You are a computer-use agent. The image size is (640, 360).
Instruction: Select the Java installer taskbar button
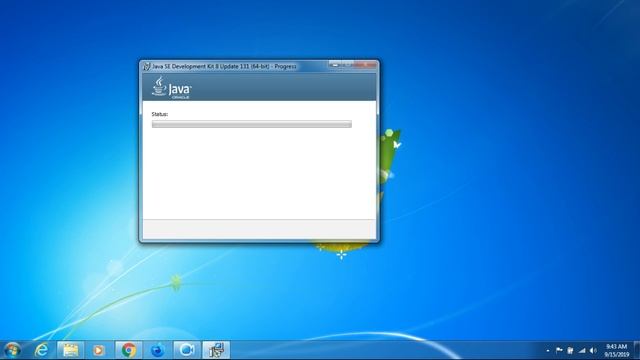[216, 350]
